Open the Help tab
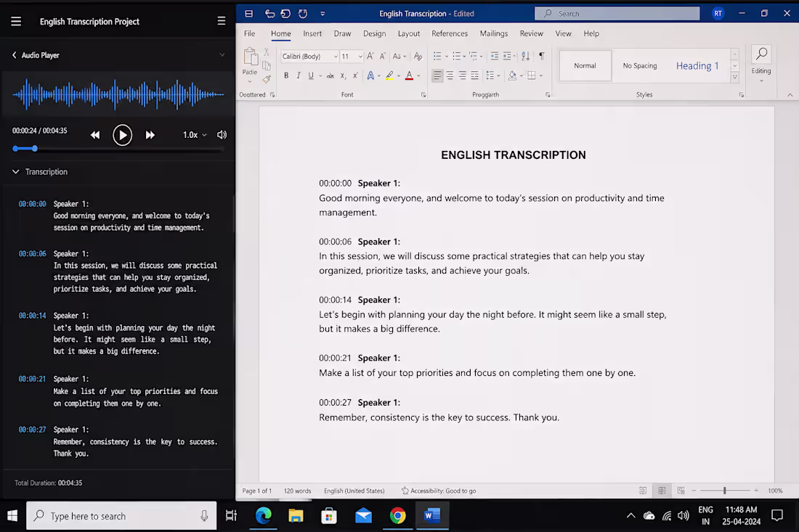The width and height of the screenshot is (799, 532). pos(591,33)
